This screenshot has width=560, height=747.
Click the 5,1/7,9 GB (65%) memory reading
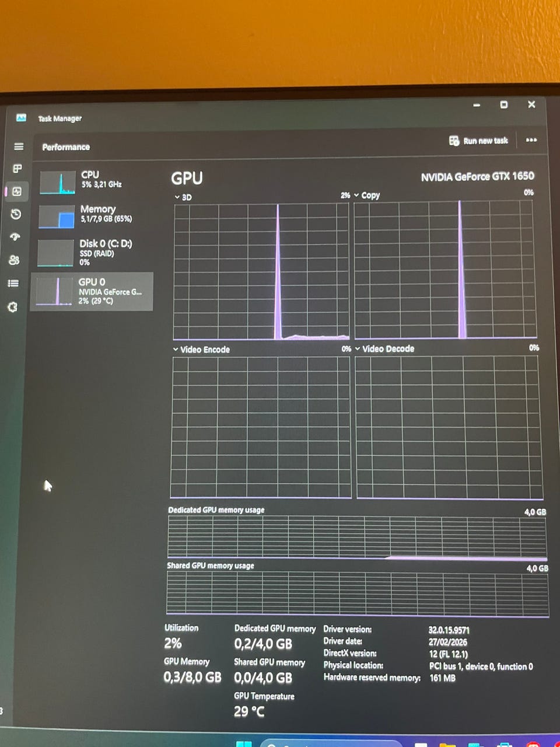[106, 219]
